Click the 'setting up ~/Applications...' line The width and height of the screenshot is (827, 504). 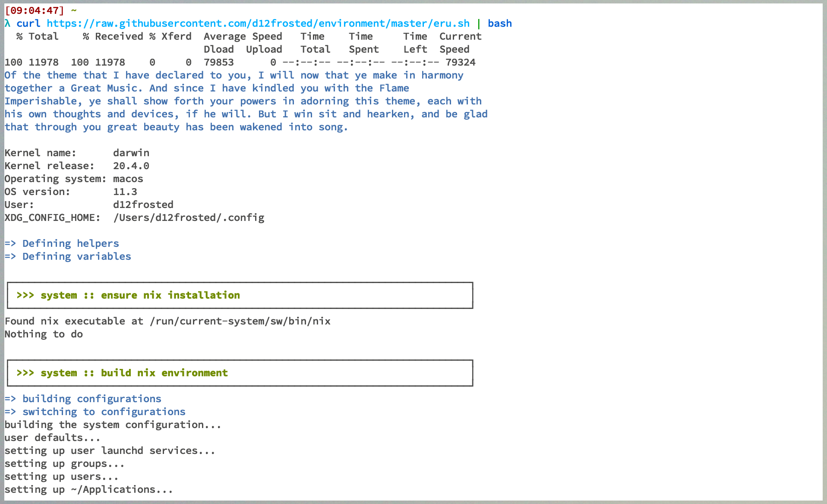88,490
